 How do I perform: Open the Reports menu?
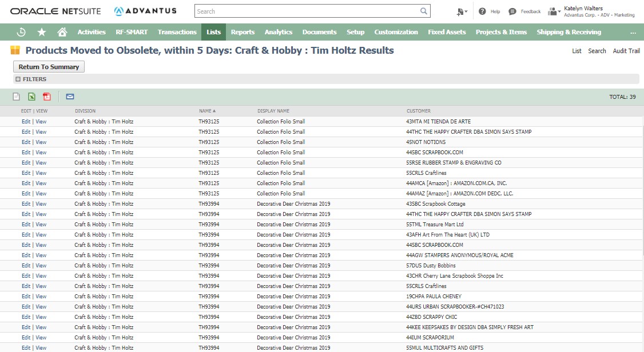click(x=243, y=32)
